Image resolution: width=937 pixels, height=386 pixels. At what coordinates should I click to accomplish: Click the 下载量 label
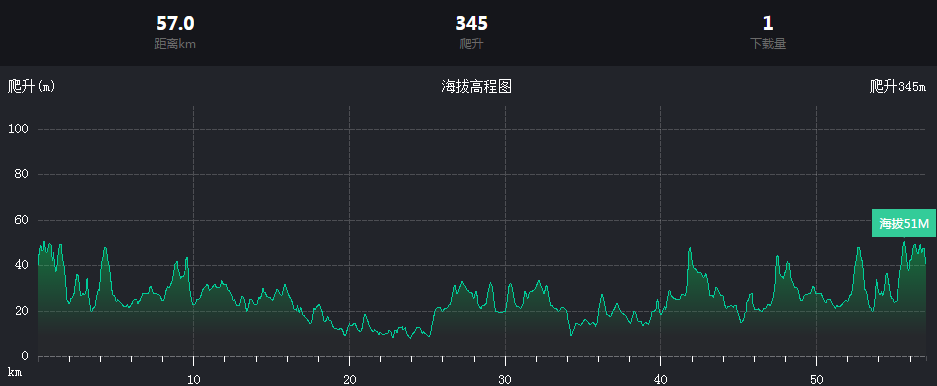[768, 44]
